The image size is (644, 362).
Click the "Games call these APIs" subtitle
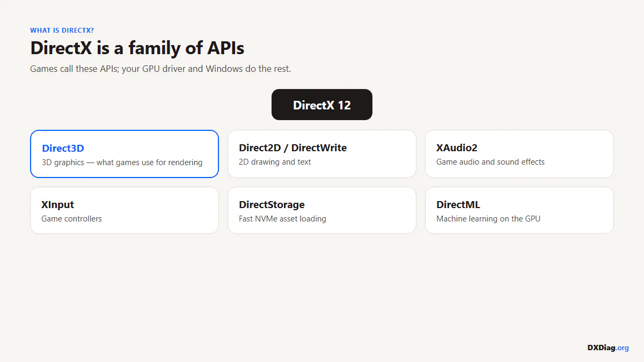(160, 69)
